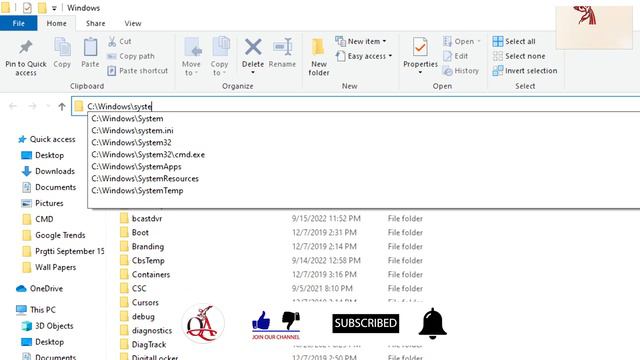Expand the Delete dropdown arrow

point(253,73)
